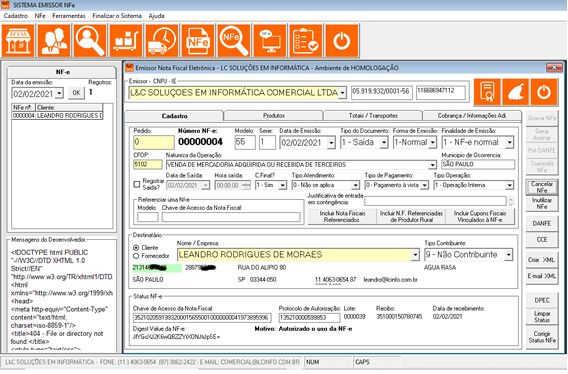568x374 pixels.
Task: Click Incluir N.F. Referenciadas de Produtor Rural
Action: point(411,216)
